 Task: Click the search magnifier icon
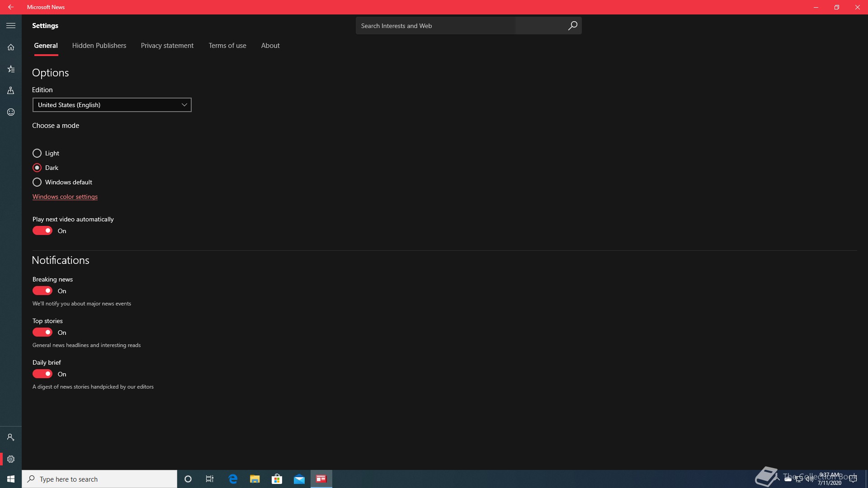point(572,26)
